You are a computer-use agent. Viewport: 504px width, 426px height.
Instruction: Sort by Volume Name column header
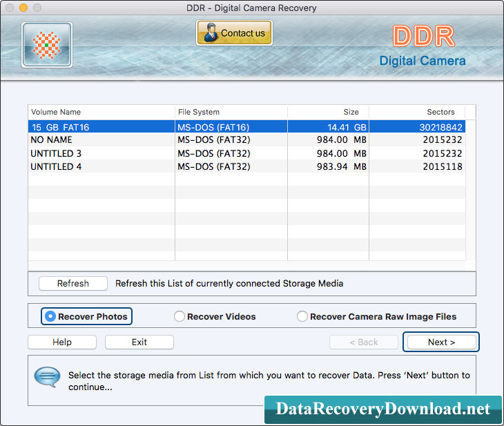coord(101,112)
